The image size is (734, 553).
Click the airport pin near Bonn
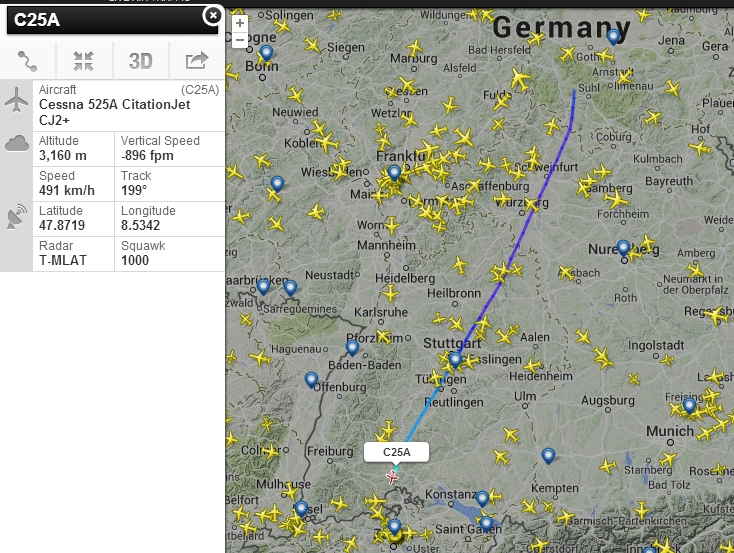(266, 53)
